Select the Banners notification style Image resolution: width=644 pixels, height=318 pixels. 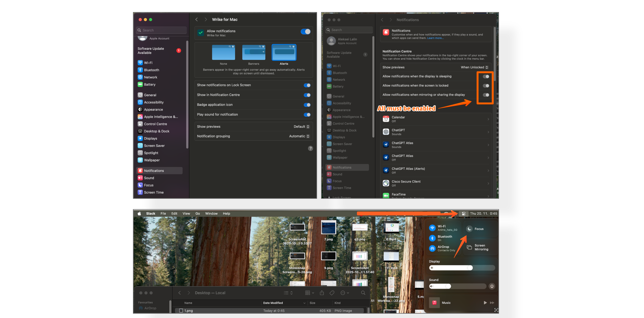pos(254,53)
